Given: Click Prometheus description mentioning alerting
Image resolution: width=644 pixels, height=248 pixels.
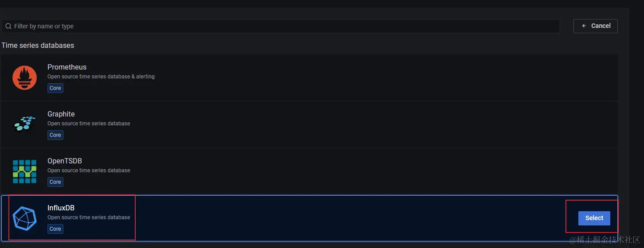Looking at the screenshot, I should pyautogui.click(x=101, y=76).
